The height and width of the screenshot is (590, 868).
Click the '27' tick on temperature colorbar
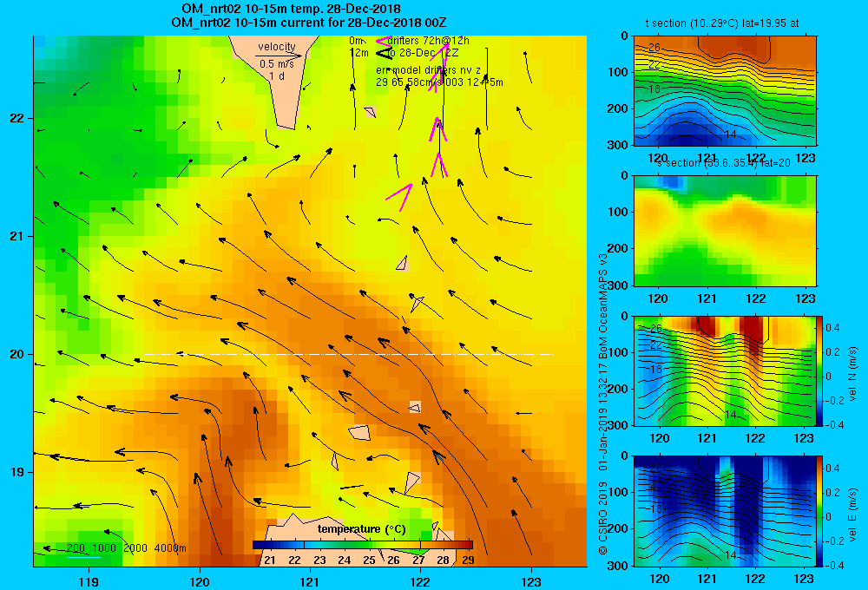(418, 560)
